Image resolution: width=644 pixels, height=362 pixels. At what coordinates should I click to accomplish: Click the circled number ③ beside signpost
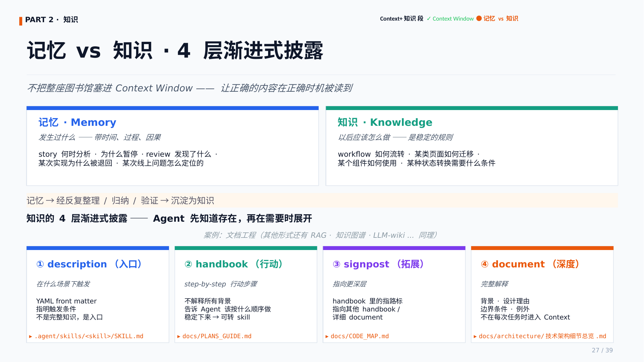click(x=337, y=264)
